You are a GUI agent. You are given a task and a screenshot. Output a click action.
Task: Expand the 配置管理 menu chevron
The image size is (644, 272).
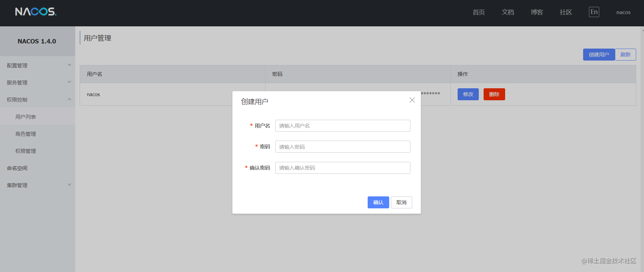[69, 65]
